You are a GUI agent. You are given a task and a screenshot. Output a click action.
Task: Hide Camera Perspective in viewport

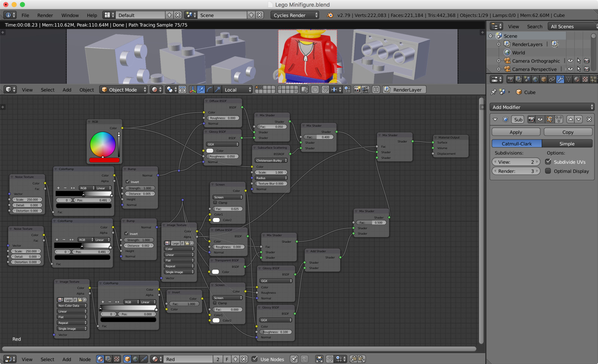click(x=570, y=69)
